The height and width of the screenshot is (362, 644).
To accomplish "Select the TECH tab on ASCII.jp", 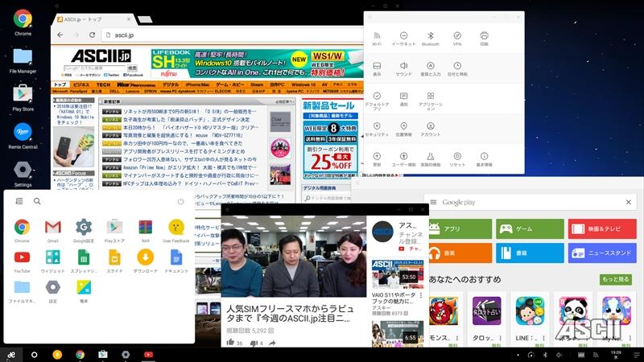I will coord(103,84).
